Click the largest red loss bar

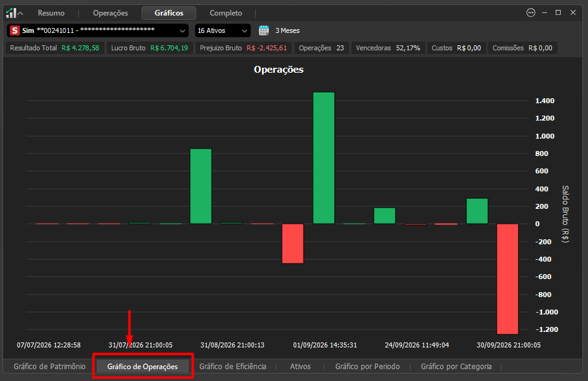click(507, 279)
